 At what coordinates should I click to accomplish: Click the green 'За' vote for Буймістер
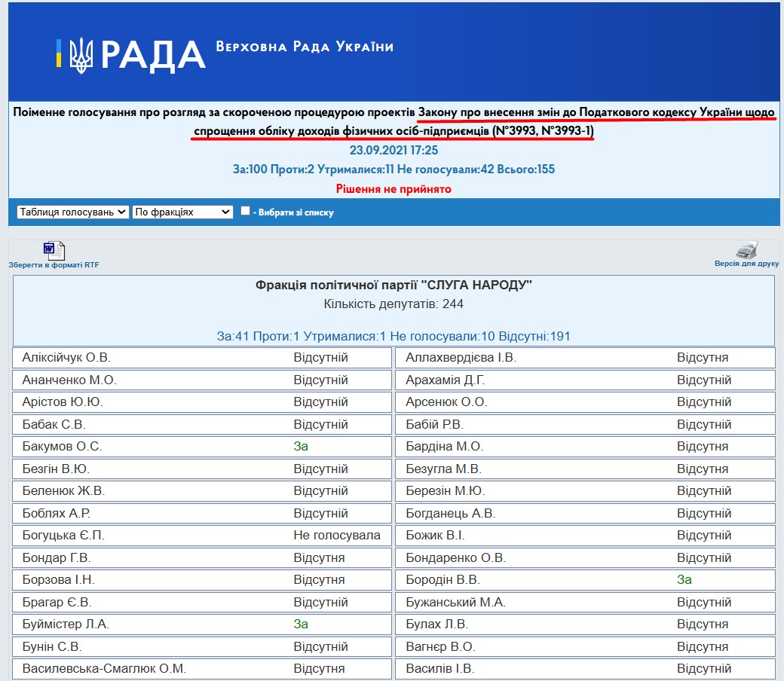click(x=301, y=625)
